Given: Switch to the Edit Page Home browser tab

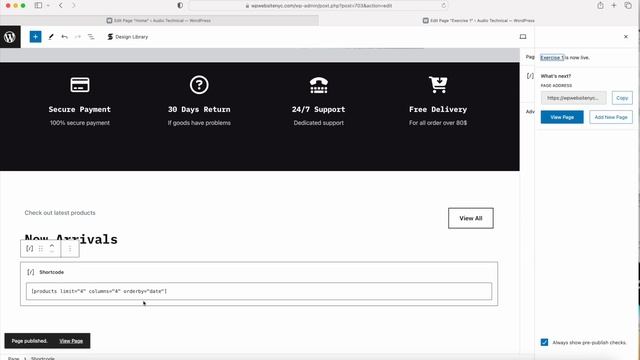Looking at the screenshot, I should [159, 20].
